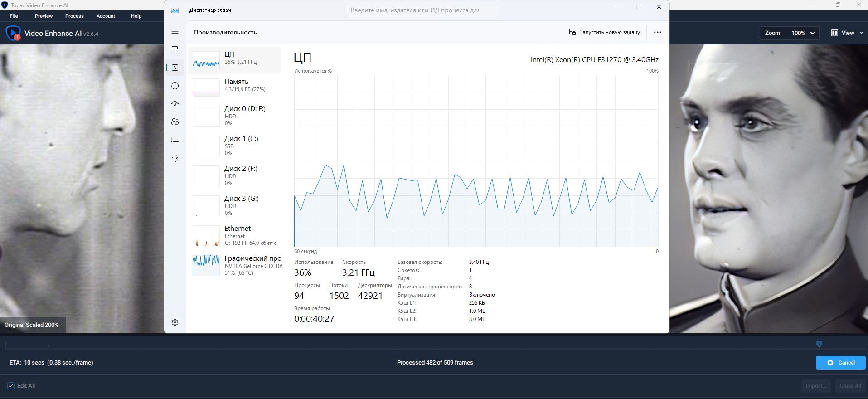Click the uptime value 0:00:40:27
Image resolution: width=868 pixels, height=399 pixels.
tap(314, 319)
